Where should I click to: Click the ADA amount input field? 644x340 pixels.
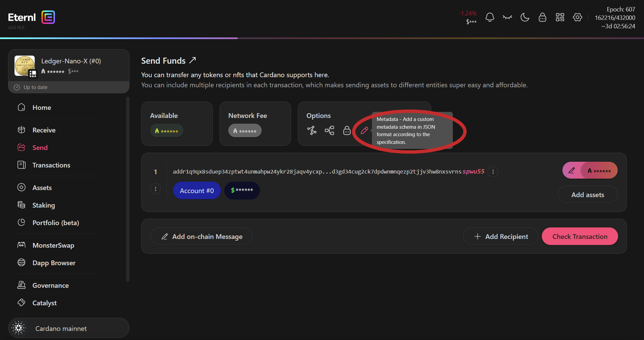click(x=599, y=171)
